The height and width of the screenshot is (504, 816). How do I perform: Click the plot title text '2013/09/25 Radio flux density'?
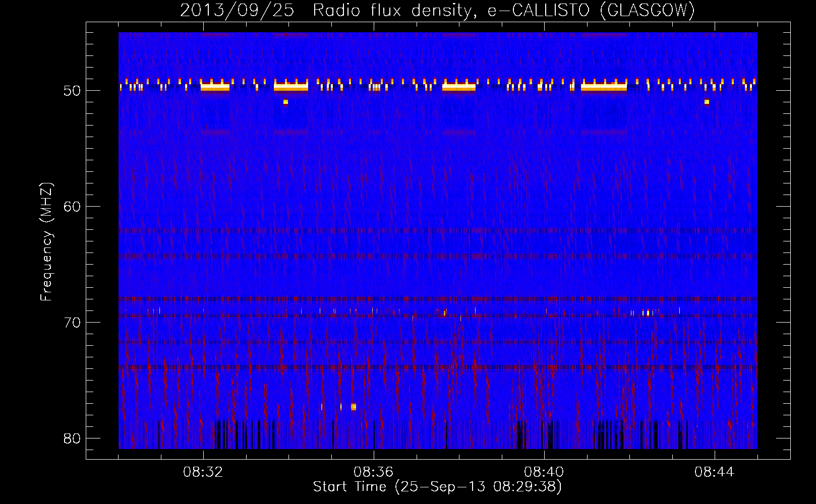327,10
